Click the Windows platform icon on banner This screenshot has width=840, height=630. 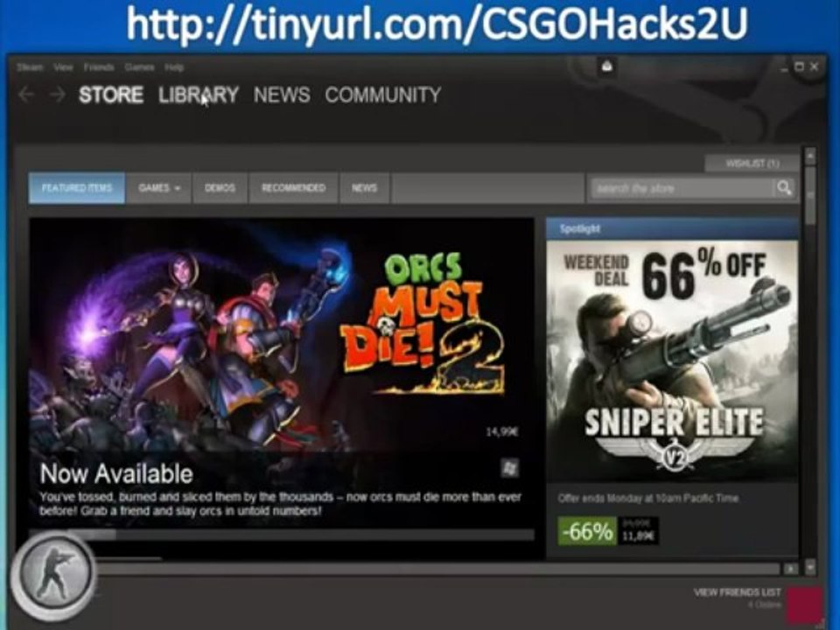(x=509, y=468)
